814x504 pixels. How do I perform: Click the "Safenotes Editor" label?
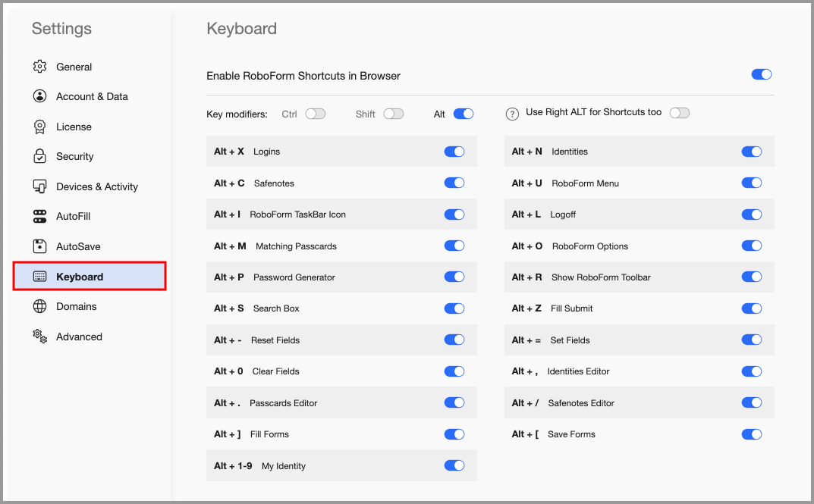click(x=581, y=403)
